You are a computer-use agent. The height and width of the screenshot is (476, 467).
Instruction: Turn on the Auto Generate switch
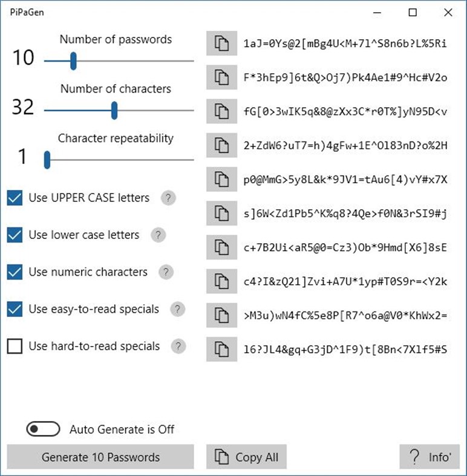[x=43, y=429]
